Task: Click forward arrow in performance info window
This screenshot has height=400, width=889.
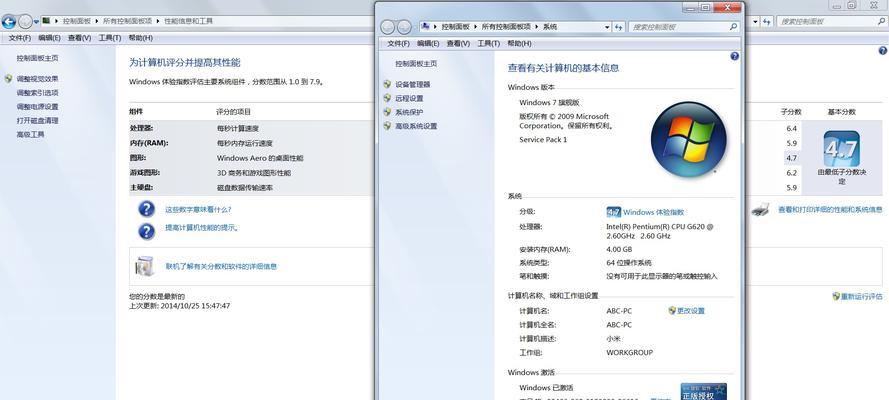Action: click(x=25, y=22)
